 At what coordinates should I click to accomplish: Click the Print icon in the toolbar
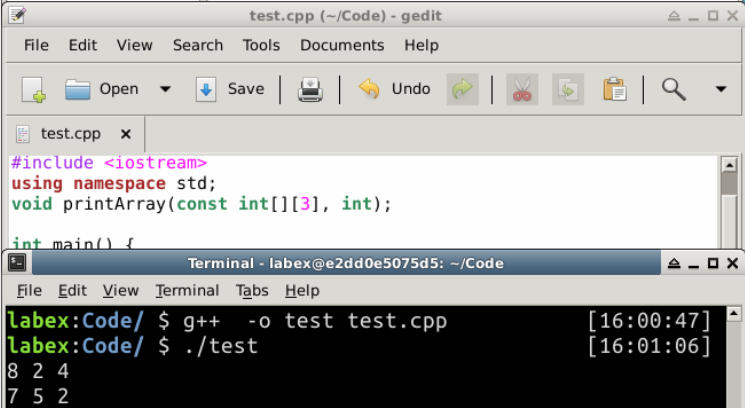pos(311,90)
